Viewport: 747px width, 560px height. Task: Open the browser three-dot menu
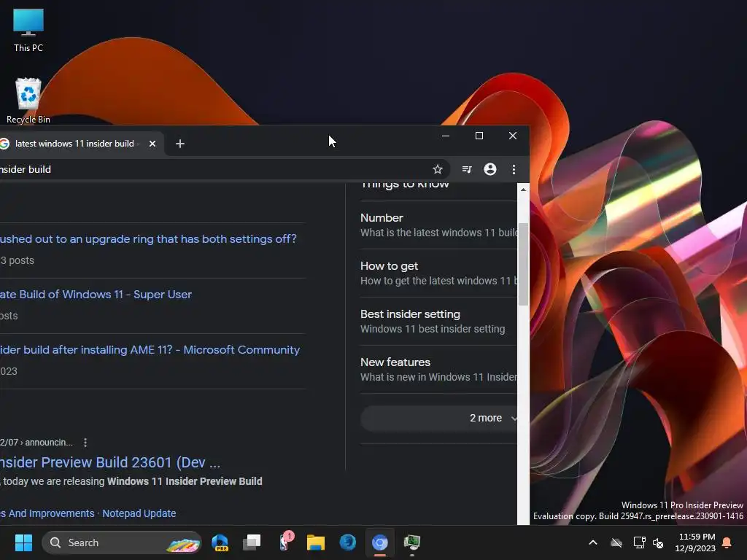coord(514,169)
